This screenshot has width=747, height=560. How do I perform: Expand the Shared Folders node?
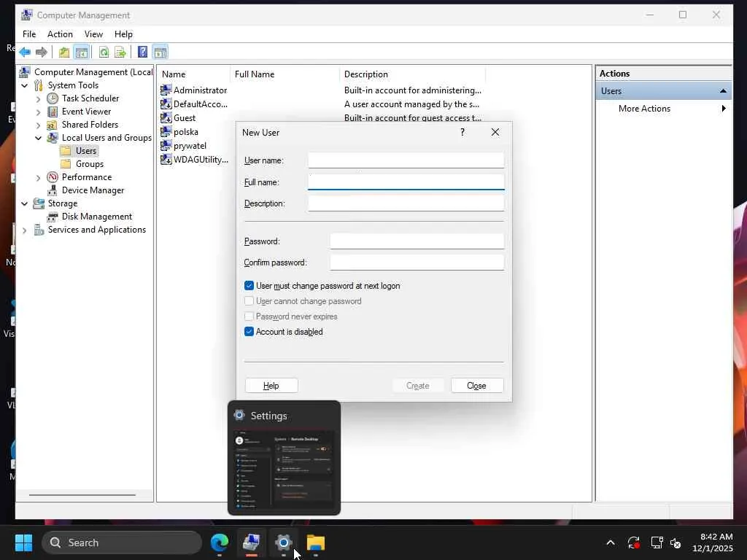[38, 125]
